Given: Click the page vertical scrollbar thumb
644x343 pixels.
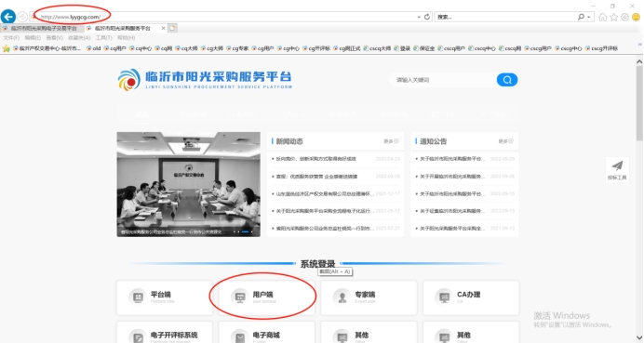Looking at the screenshot, I should pos(639,102).
